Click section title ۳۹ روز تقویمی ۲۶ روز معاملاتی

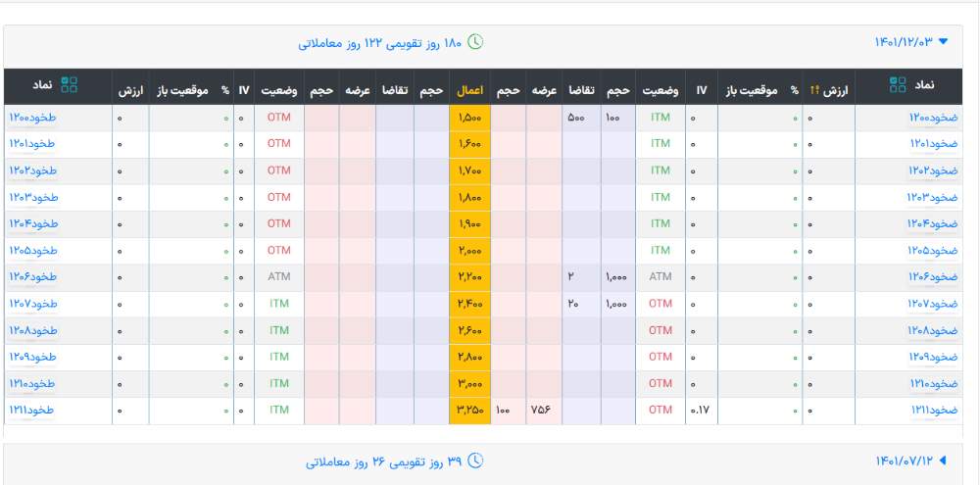[x=384, y=461]
